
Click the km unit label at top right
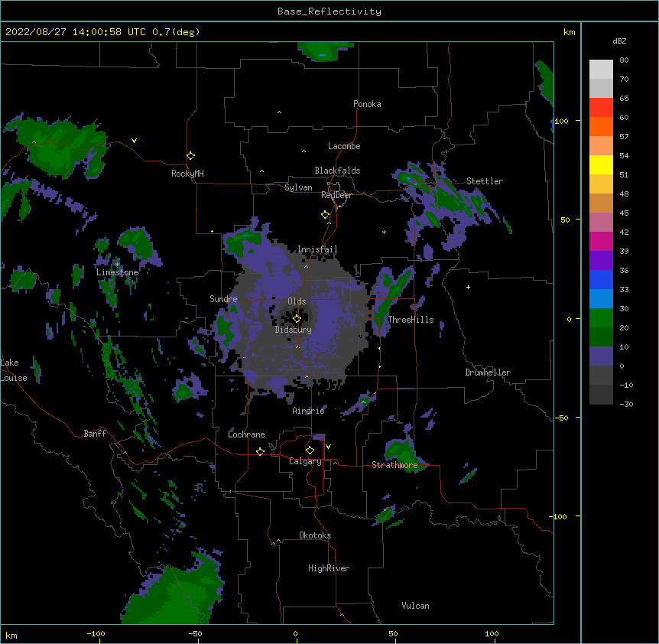[569, 32]
